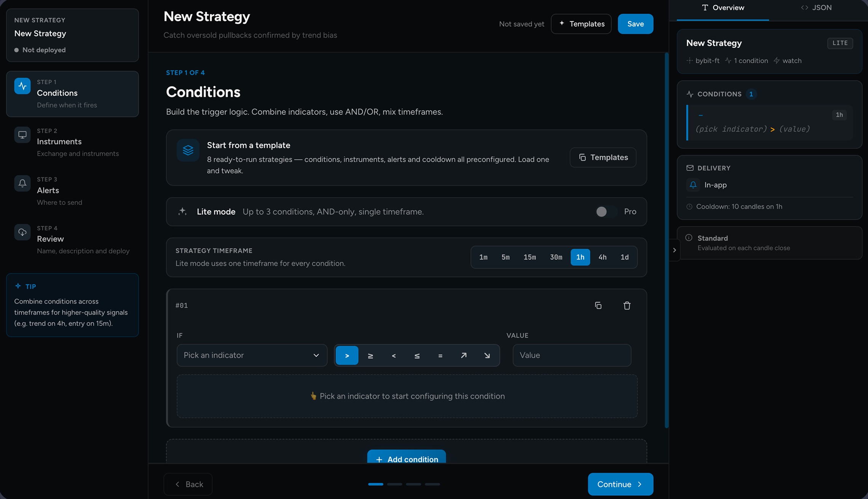The image size is (868, 499).
Task: Click the LITE badge in overview
Action: click(x=840, y=43)
